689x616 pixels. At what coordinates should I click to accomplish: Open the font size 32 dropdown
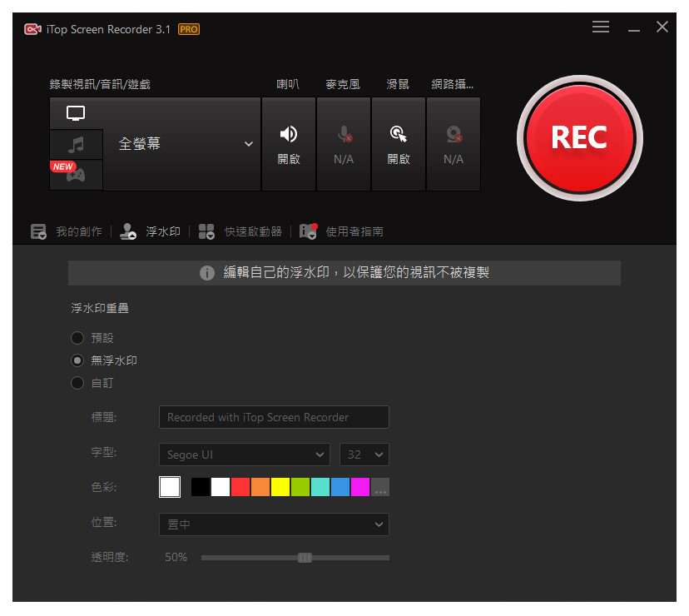click(364, 455)
